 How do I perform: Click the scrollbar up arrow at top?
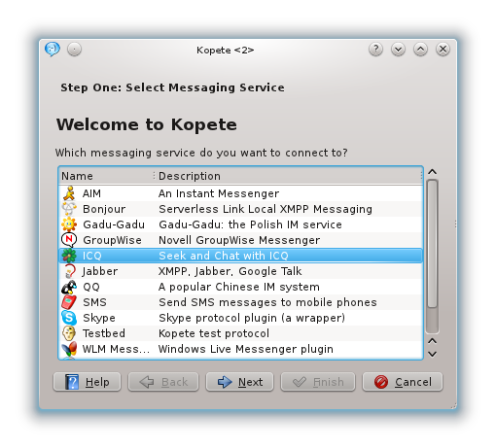pos(433,172)
